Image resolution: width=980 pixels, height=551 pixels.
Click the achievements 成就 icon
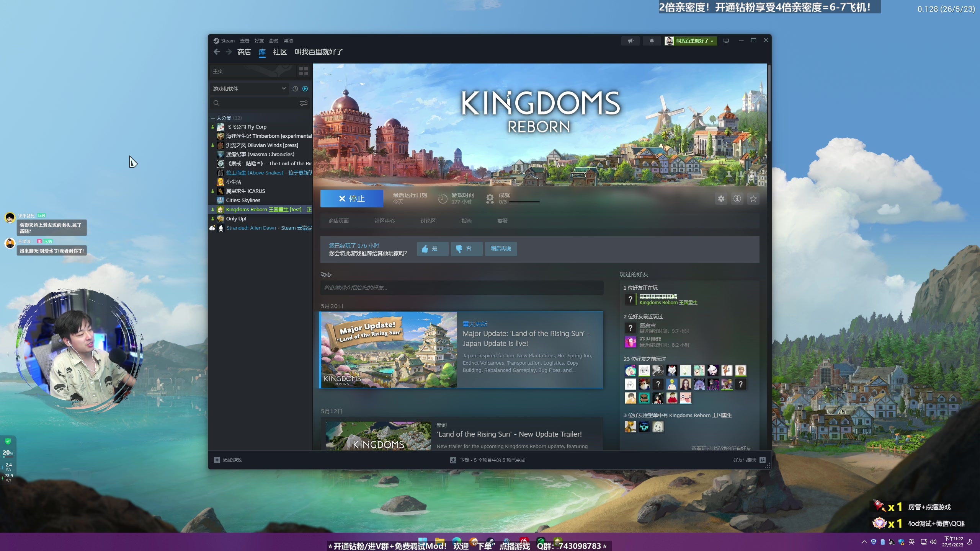(x=490, y=199)
